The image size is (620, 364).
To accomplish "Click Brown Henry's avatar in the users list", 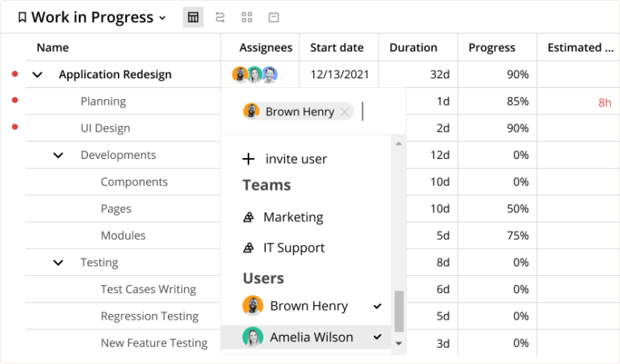I will point(253,306).
